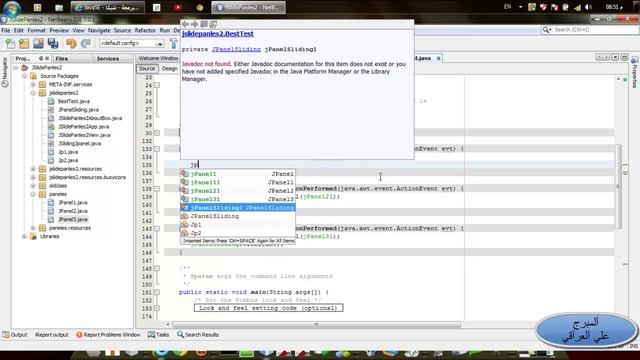Create a new file with the toolbar icon

pos(10,43)
